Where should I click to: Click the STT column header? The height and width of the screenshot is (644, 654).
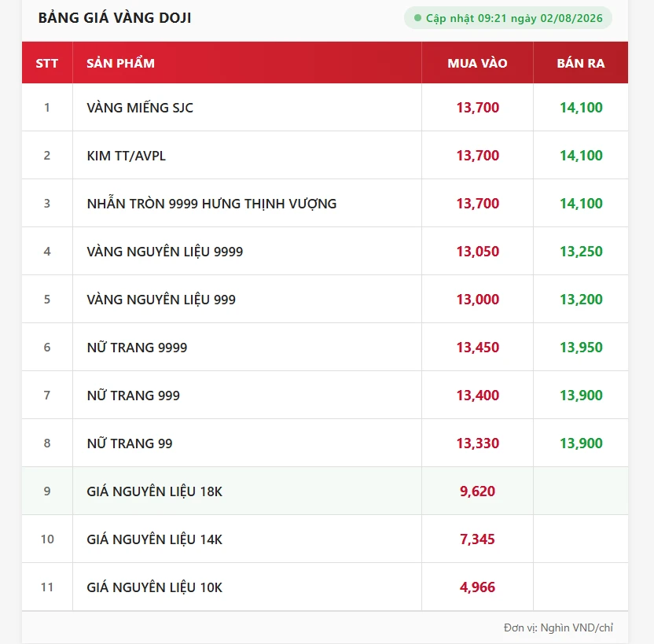click(46, 64)
